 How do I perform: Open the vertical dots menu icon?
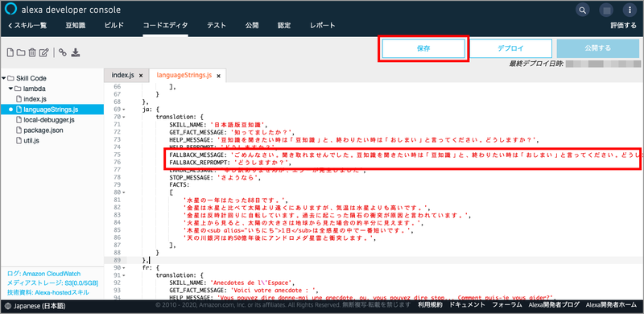[630, 10]
